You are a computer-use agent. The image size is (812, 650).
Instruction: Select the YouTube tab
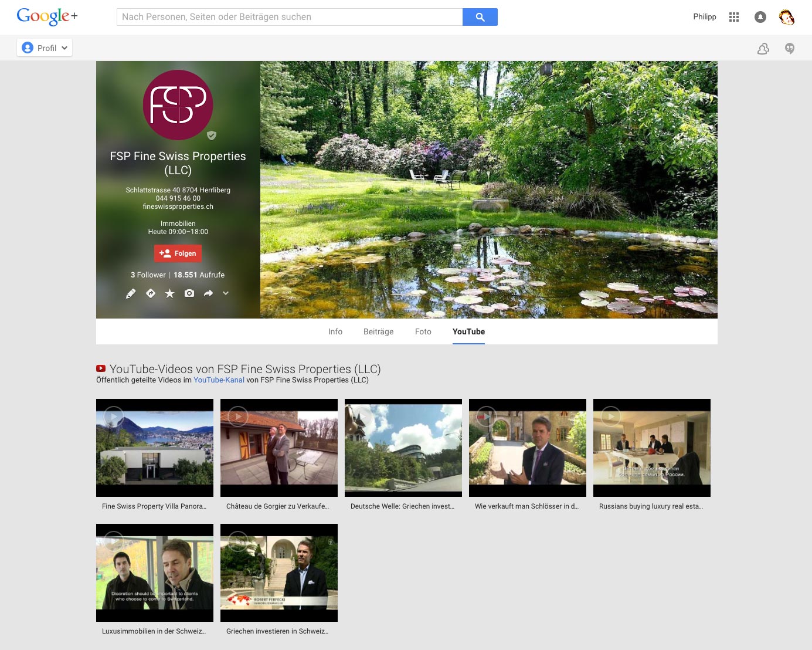468,331
